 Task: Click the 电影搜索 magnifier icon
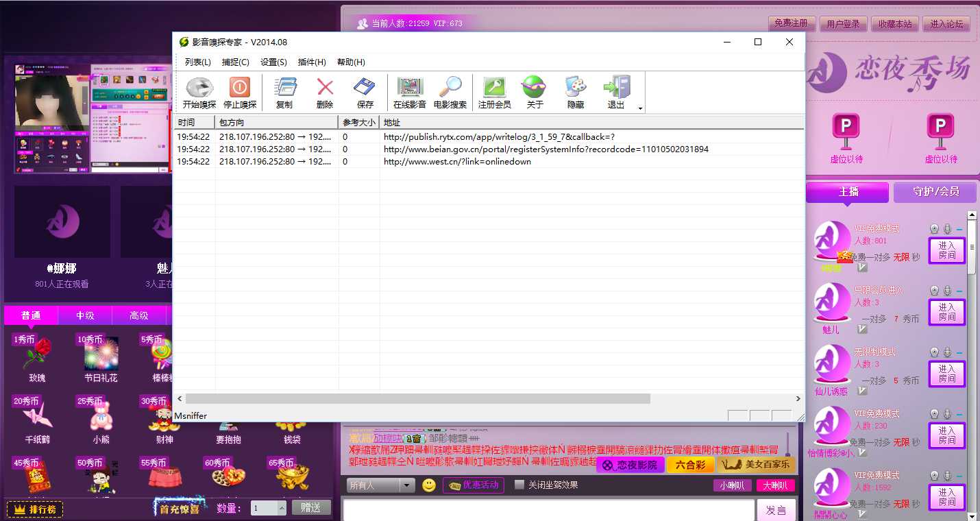pyautogui.click(x=450, y=93)
